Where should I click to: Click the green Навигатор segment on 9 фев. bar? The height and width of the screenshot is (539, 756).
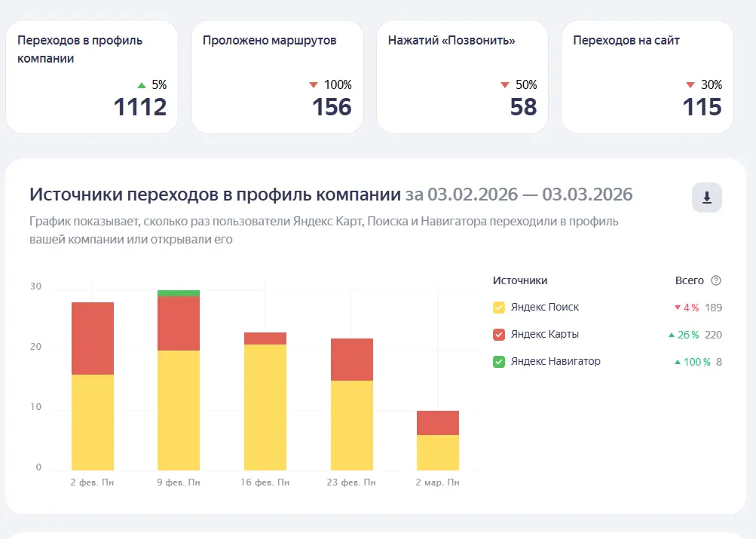tap(179, 293)
